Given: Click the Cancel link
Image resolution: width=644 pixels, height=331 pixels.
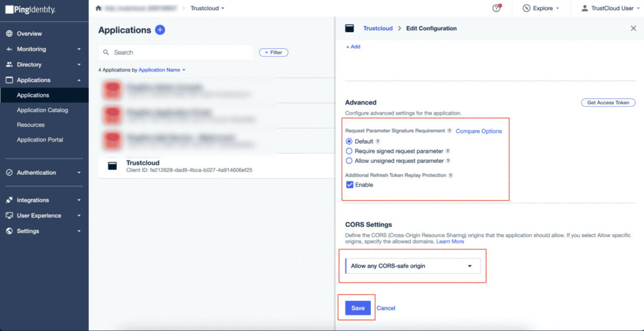Looking at the screenshot, I should [x=386, y=308].
